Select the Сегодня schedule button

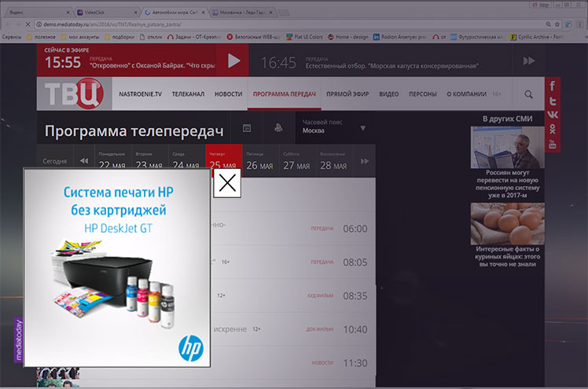click(55, 161)
